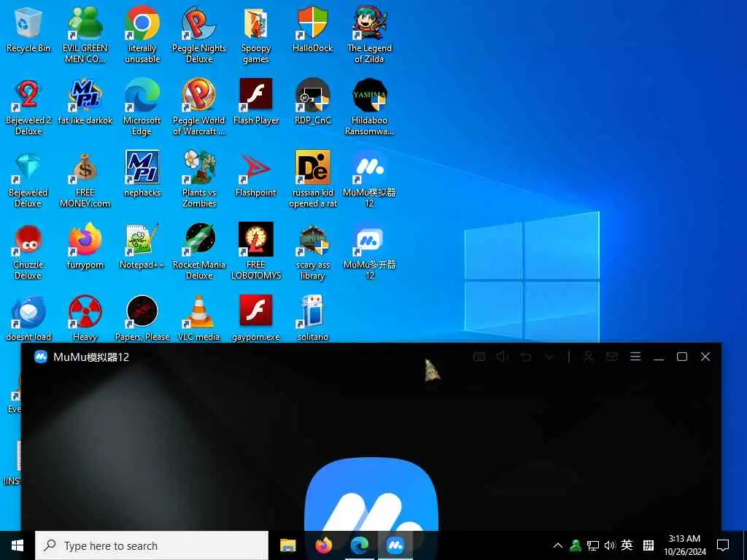
Task: Launch Plants vs Zombies
Action: 199,179
